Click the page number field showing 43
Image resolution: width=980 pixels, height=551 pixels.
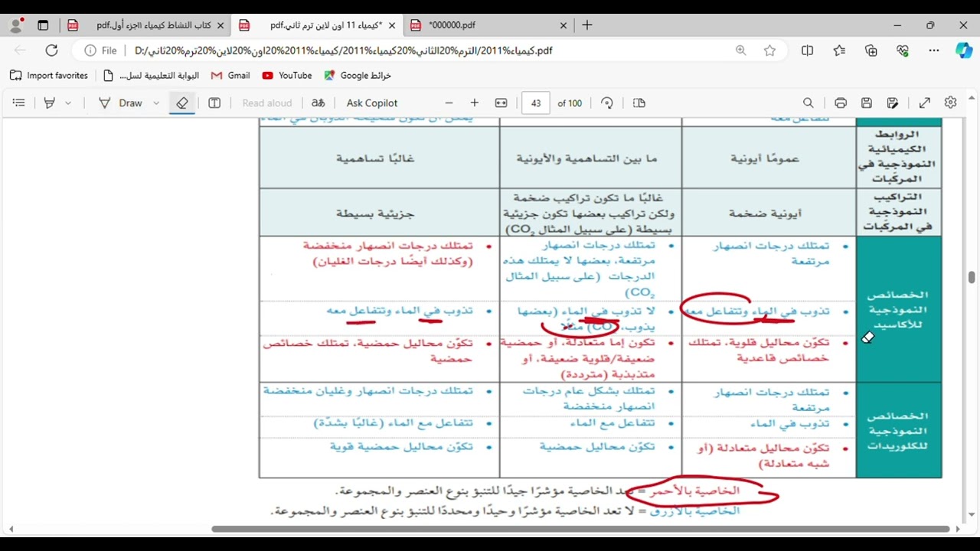536,103
